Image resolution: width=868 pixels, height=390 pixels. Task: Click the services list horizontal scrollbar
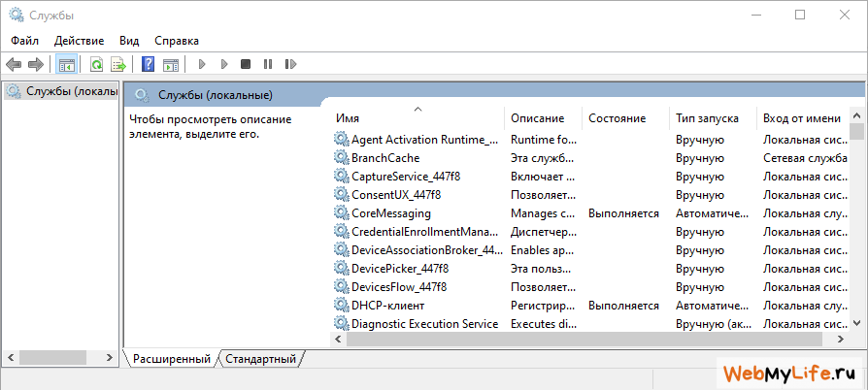coord(583,340)
